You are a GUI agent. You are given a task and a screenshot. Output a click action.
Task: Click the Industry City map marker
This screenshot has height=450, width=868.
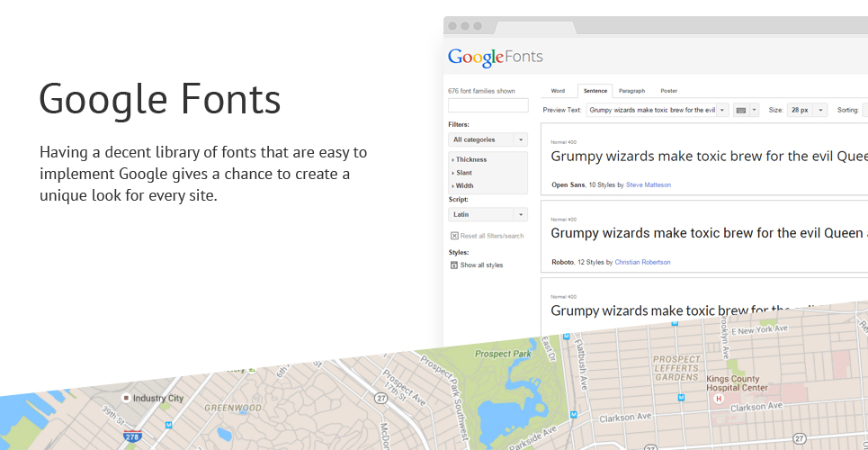click(x=126, y=398)
